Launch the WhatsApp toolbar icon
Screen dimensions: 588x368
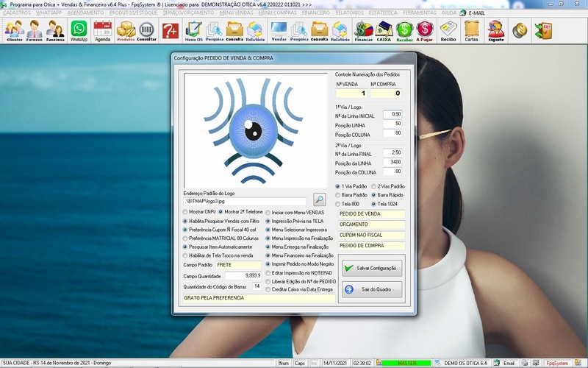click(x=79, y=30)
